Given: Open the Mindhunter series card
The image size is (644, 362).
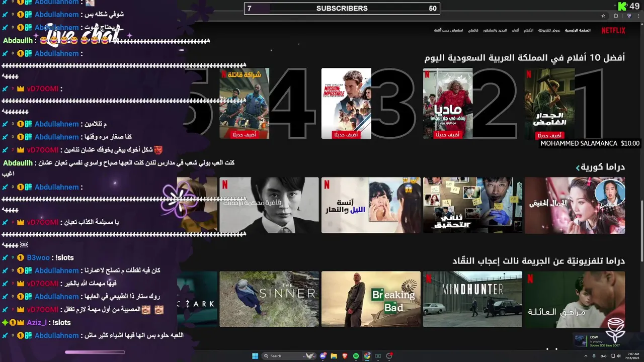Looking at the screenshot, I should [x=472, y=299].
